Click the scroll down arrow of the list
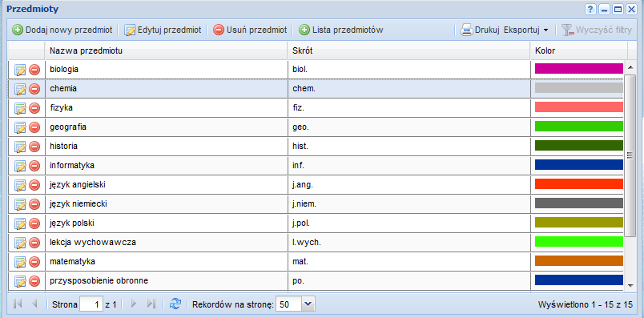 (x=631, y=284)
